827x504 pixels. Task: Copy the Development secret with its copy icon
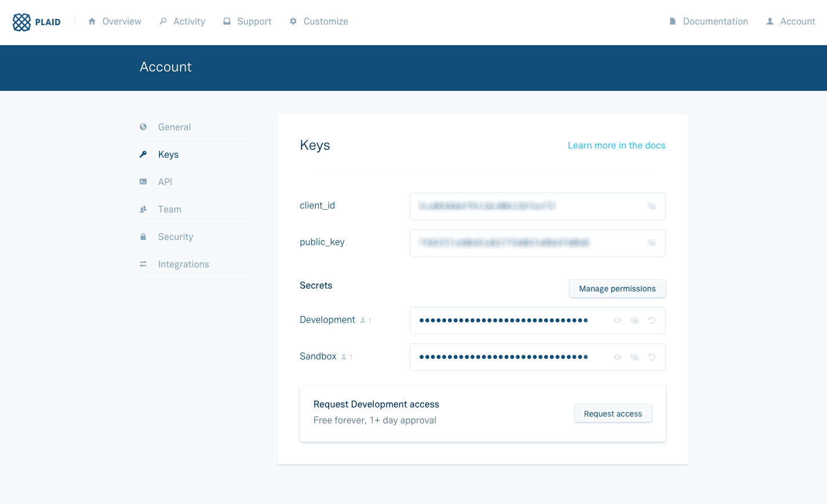pyautogui.click(x=634, y=320)
